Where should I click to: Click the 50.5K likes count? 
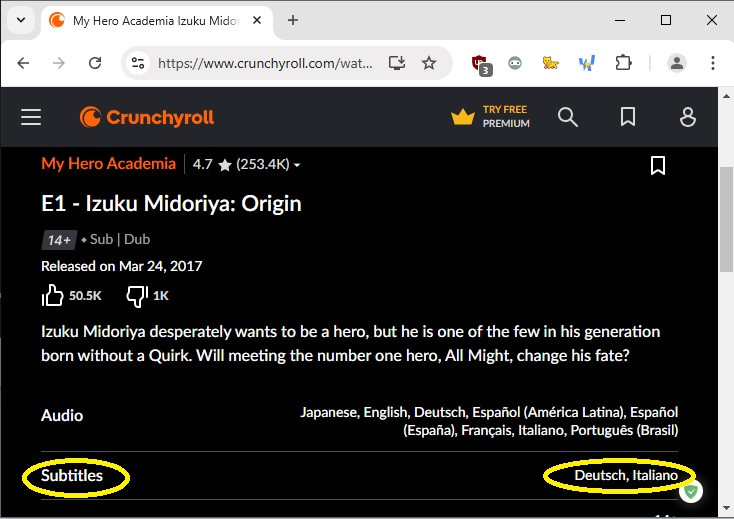[85, 296]
